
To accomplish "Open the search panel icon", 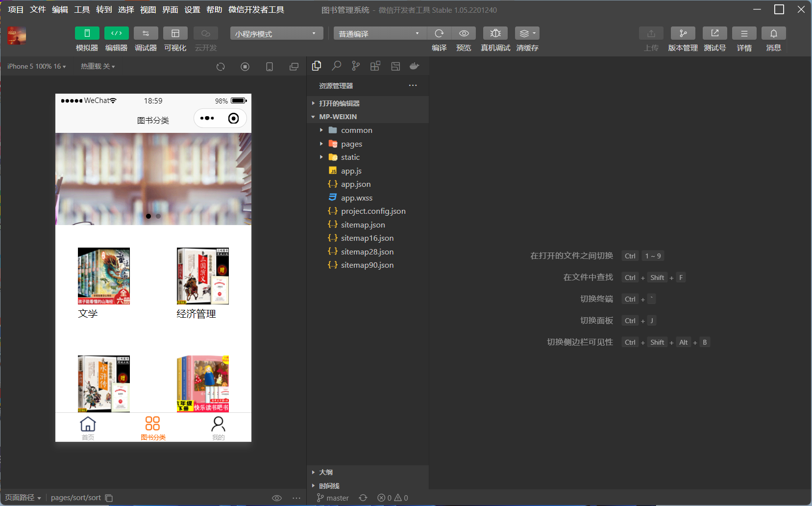I will [336, 66].
